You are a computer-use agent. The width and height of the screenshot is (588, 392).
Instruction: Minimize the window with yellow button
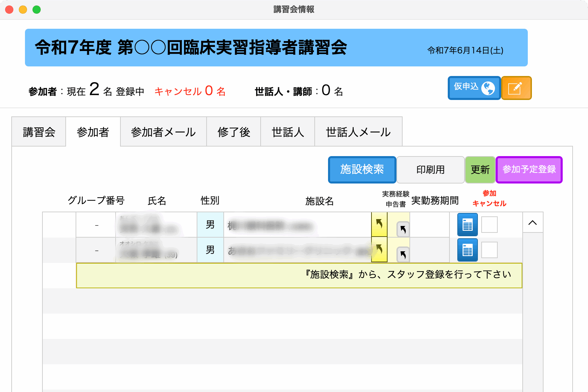(23, 10)
